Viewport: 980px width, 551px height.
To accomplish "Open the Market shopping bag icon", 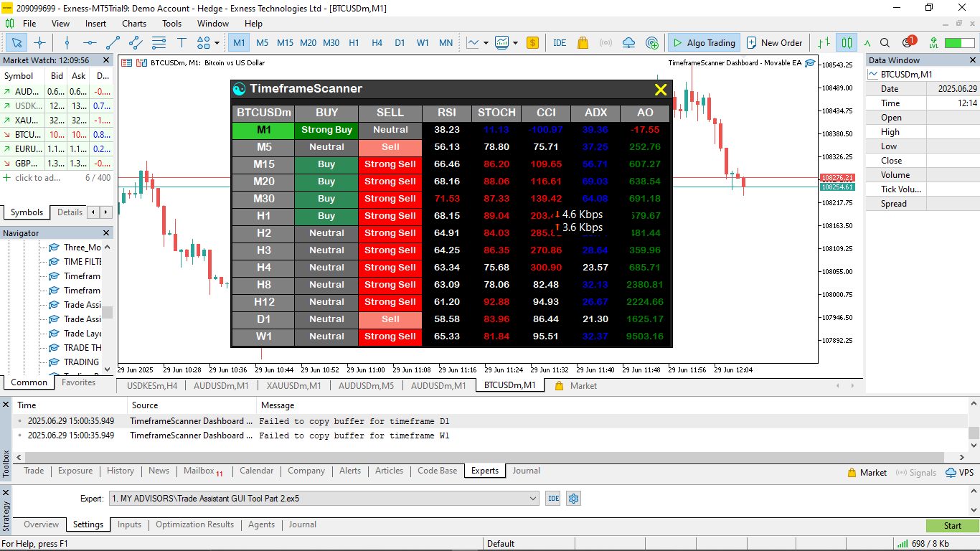I will point(582,42).
